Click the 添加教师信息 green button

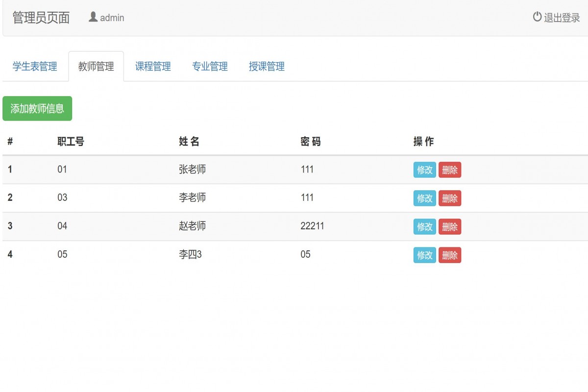coord(37,108)
